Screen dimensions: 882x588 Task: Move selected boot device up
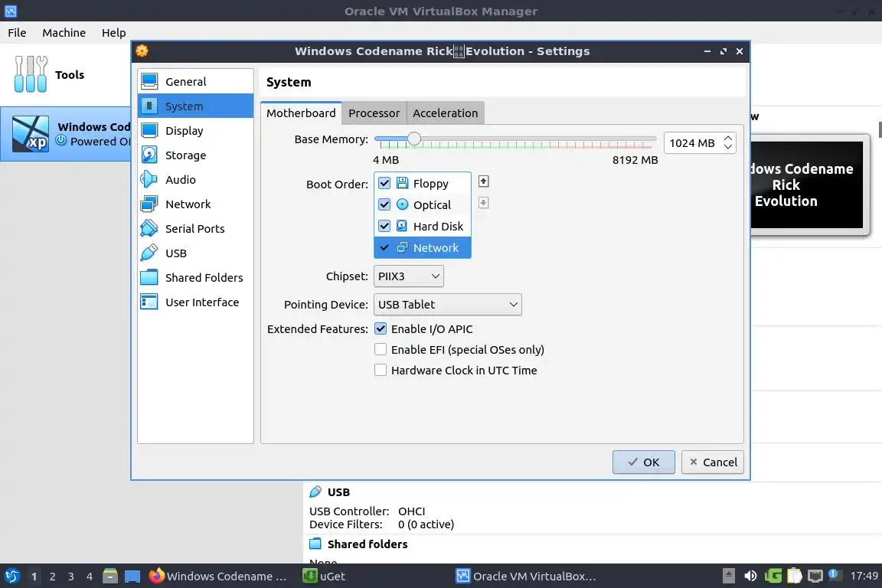pos(483,181)
